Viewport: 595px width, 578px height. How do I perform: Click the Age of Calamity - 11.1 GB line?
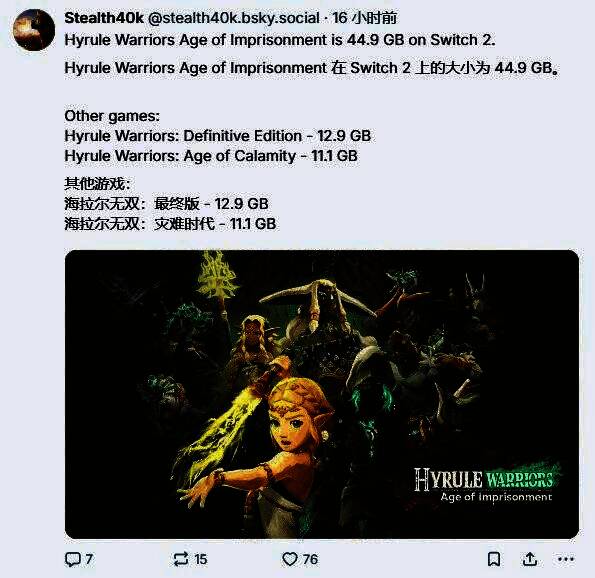coord(211,156)
